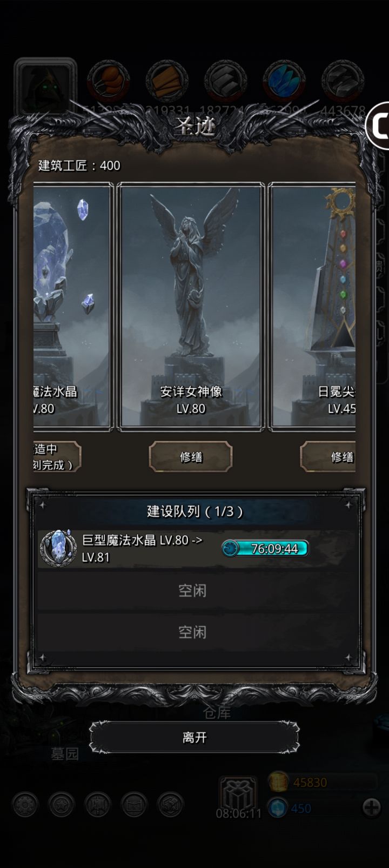Tap the 建造中 in-progress button under crystal
This screenshot has height=868, width=389.
[57, 456]
